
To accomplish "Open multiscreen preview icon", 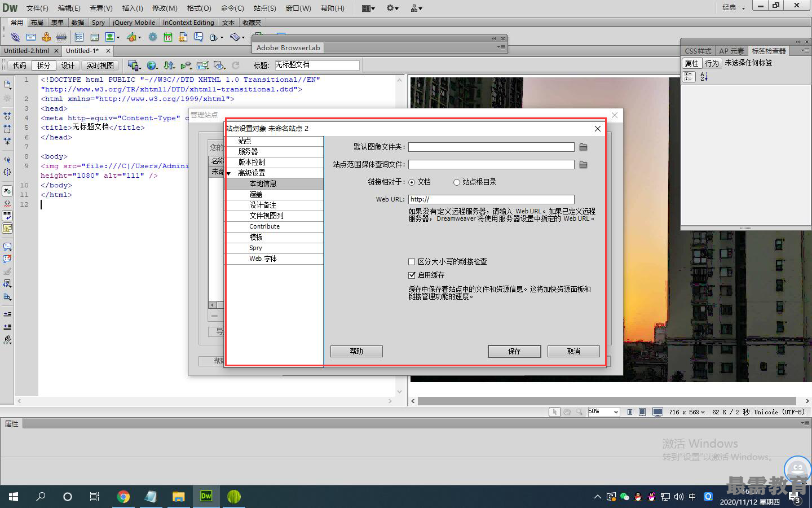I will pos(133,65).
